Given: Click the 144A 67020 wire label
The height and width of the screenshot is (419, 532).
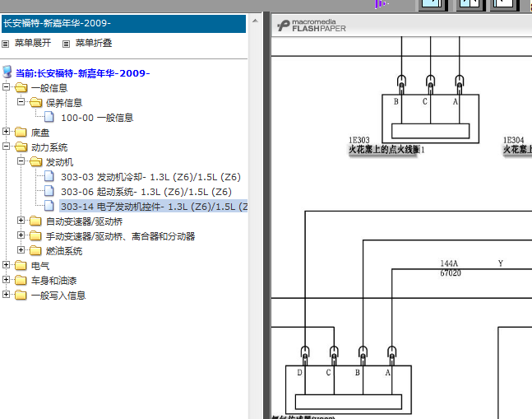Looking at the screenshot, I should [x=451, y=268].
